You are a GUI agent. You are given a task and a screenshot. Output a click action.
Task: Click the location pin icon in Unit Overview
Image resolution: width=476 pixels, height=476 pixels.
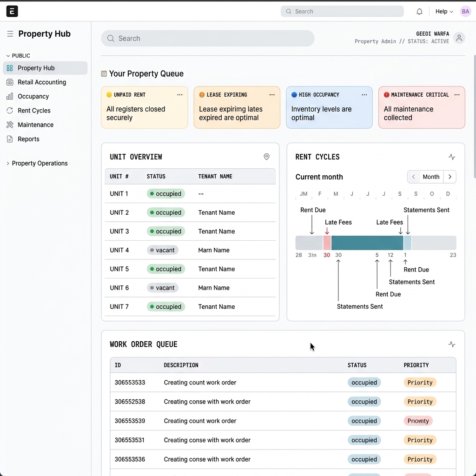click(x=266, y=157)
